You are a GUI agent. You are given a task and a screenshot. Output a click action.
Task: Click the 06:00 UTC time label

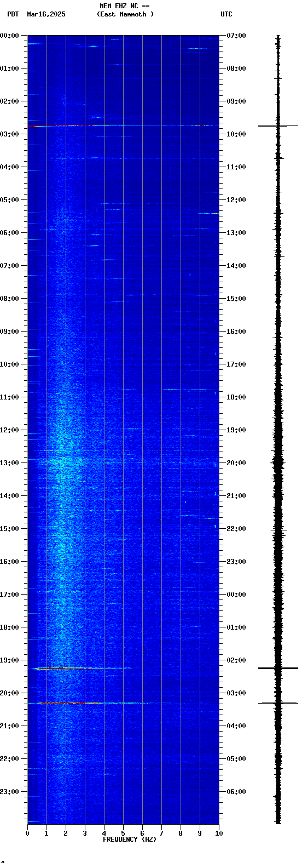tap(236, 792)
